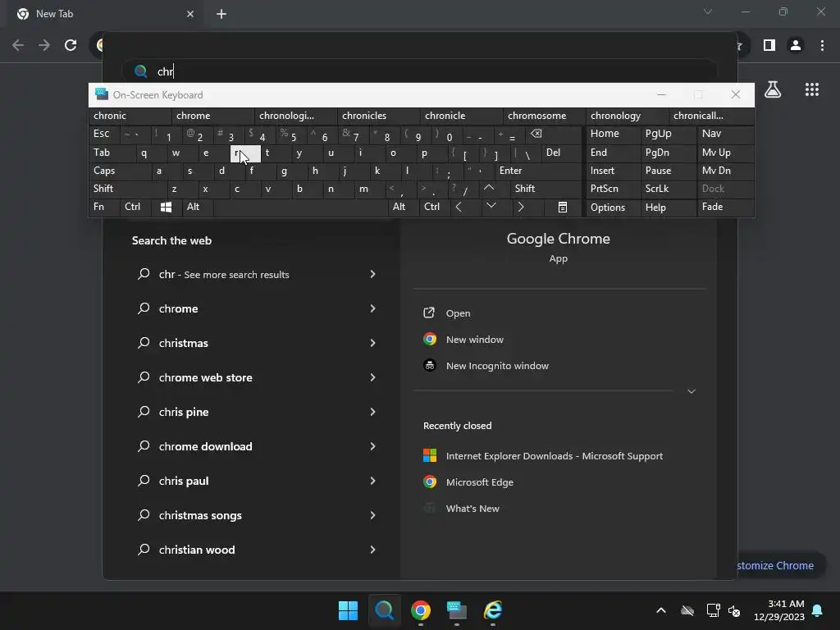The width and height of the screenshot is (840, 630).
Task: Expand the 'chrome download' suggestion arrow
Action: coord(373,446)
